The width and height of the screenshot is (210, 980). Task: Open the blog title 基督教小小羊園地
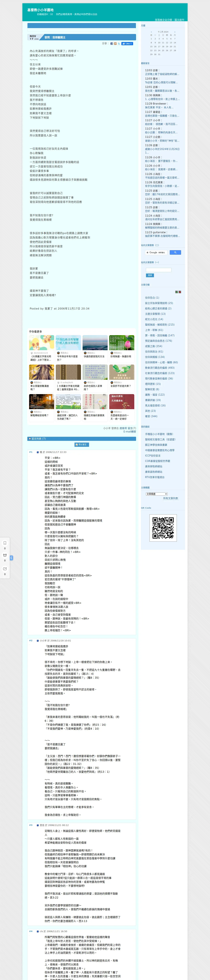tap(40, 10)
